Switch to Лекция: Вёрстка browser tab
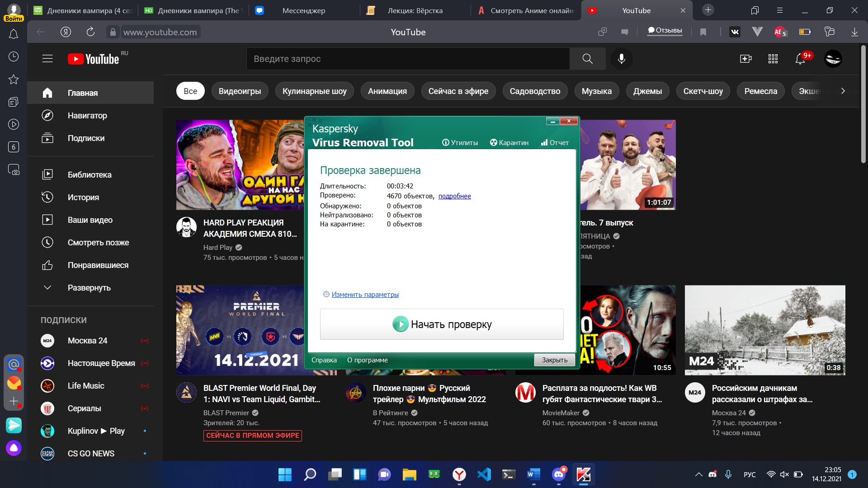 (x=415, y=10)
